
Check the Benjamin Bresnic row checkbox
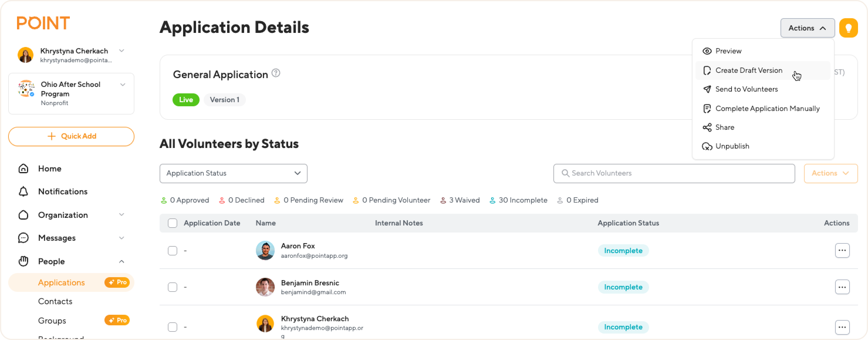(173, 287)
